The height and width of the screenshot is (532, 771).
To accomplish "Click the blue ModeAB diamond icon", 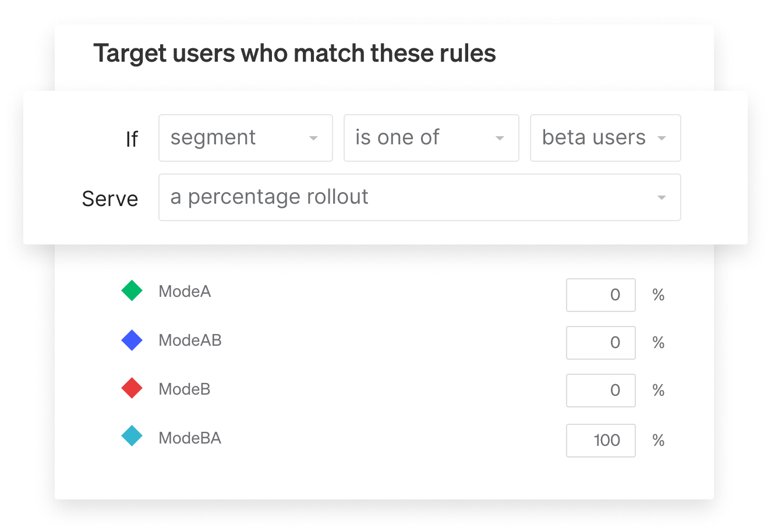I will pos(132,340).
